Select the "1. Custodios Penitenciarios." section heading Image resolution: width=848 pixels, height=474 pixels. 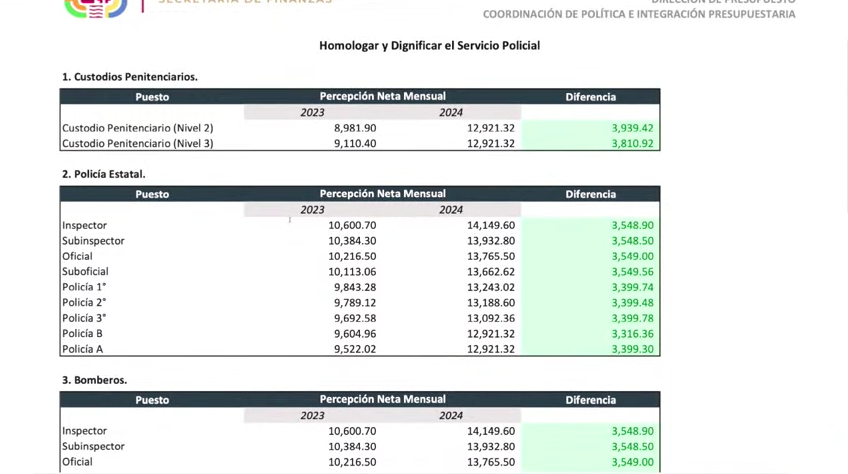pyautogui.click(x=130, y=77)
